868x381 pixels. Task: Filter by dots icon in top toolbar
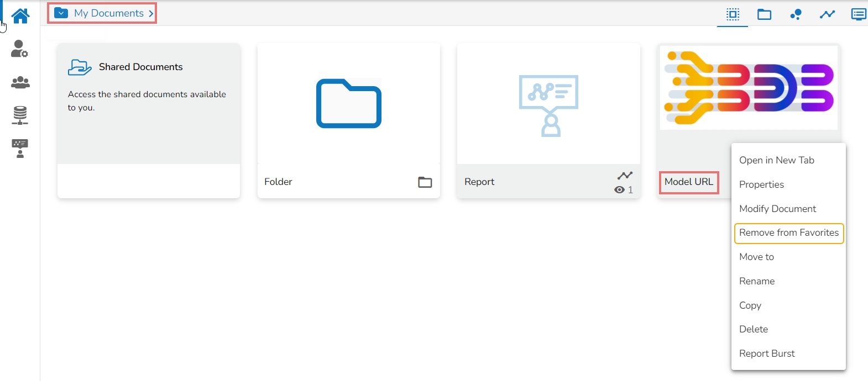point(796,14)
